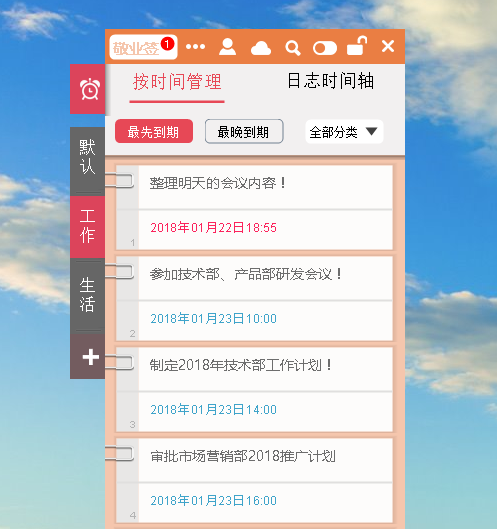Sort by 最先到期
The height and width of the screenshot is (529, 497).
(154, 132)
